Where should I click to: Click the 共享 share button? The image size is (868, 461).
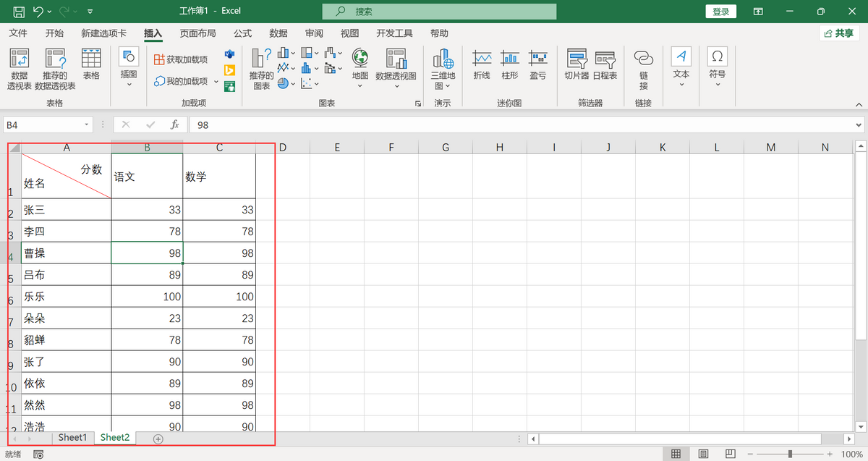839,33
